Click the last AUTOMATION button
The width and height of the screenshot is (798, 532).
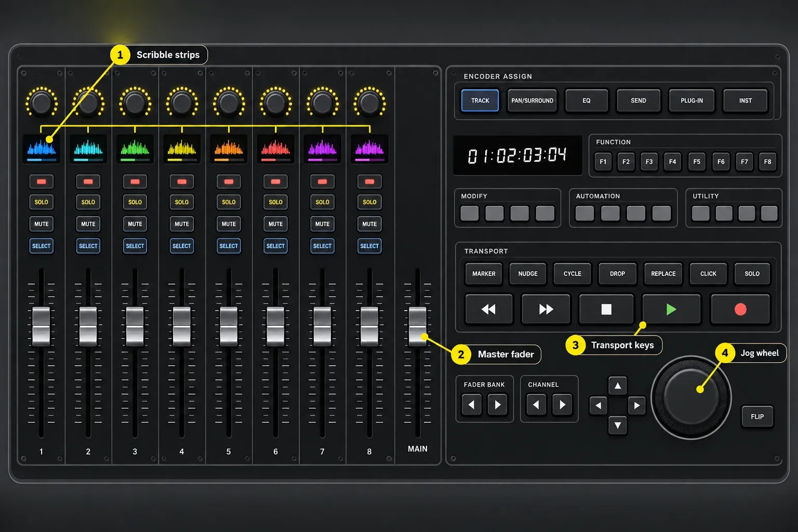(x=661, y=213)
